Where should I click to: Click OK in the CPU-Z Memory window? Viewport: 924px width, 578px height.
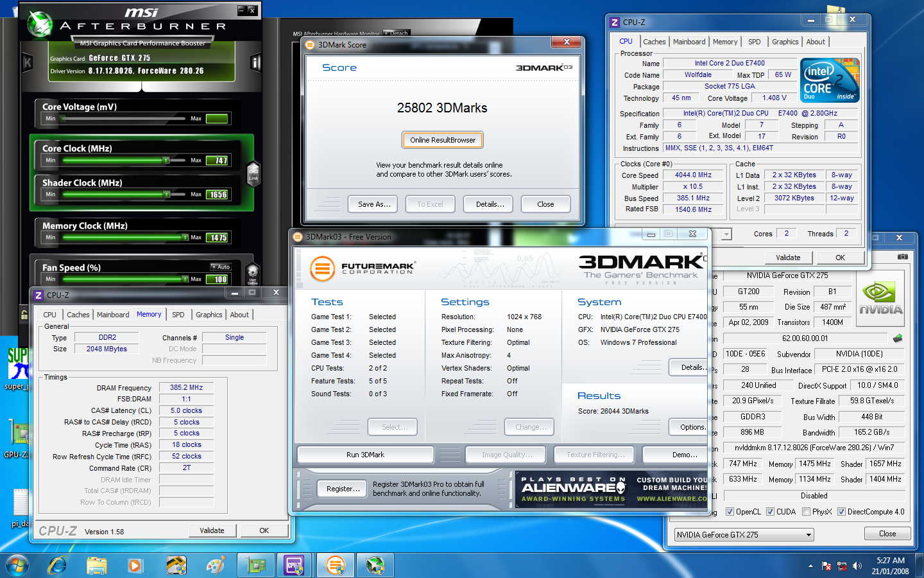264,530
